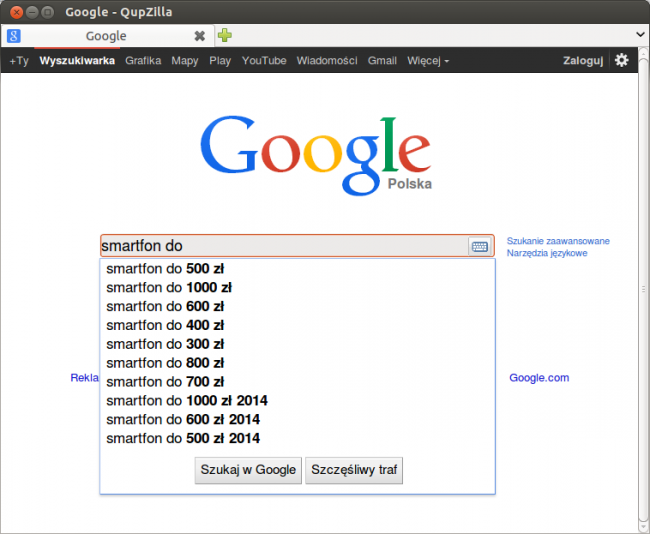Open Wiadomości news link

pyautogui.click(x=327, y=61)
